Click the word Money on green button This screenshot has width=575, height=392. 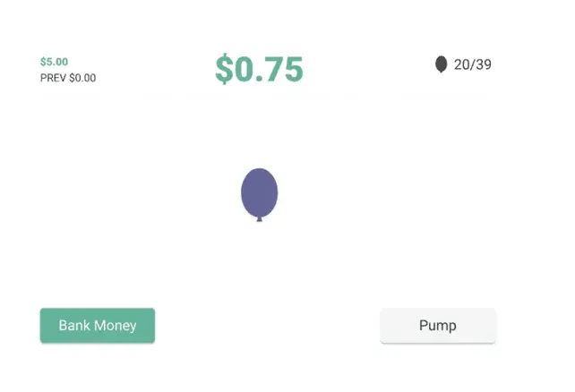115,325
